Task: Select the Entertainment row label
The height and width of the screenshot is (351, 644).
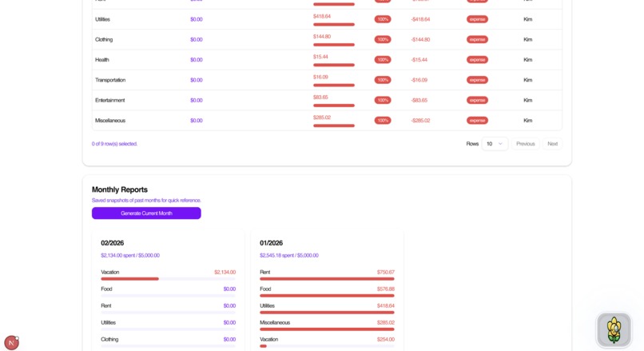Action: [109, 100]
